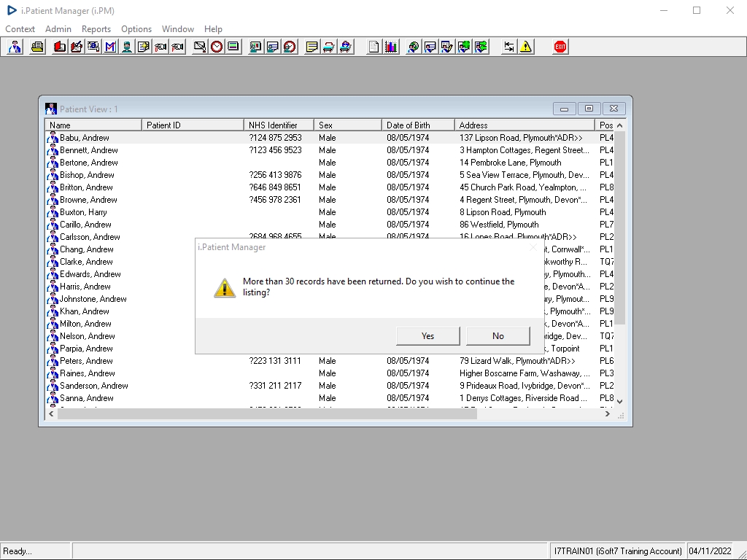Select patient row Carillo, Andrew
747x560 pixels.
pyautogui.click(x=330, y=225)
